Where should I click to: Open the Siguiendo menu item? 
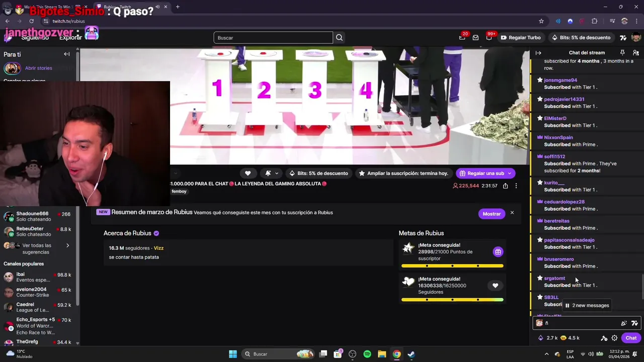(35, 38)
